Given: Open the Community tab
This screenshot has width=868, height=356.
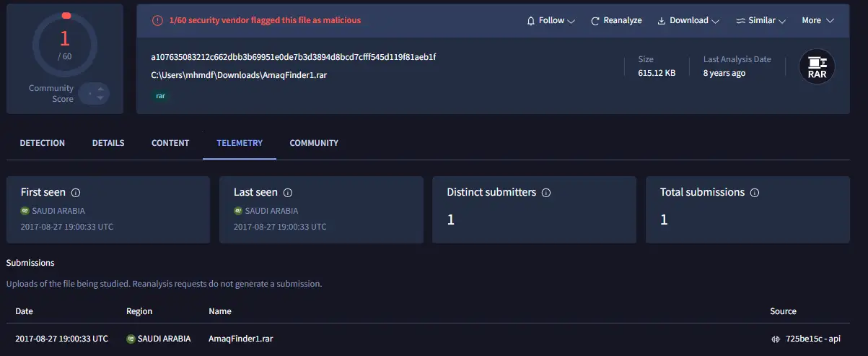Looking at the screenshot, I should 314,143.
